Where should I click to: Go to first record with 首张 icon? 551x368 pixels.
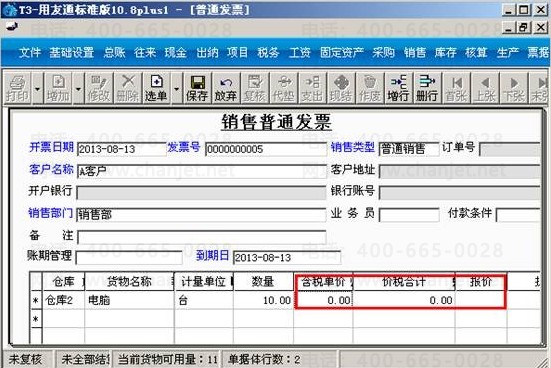[456, 88]
